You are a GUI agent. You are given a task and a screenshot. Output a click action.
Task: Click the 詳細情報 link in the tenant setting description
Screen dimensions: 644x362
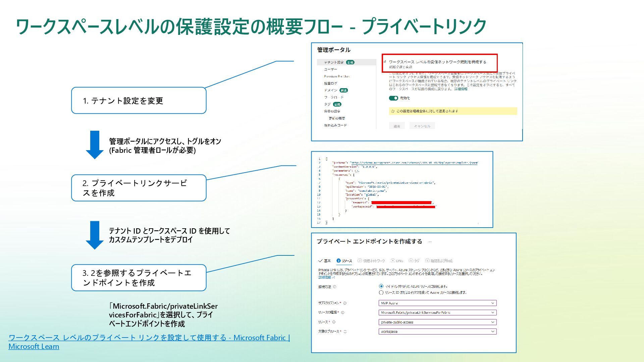tap(461, 89)
